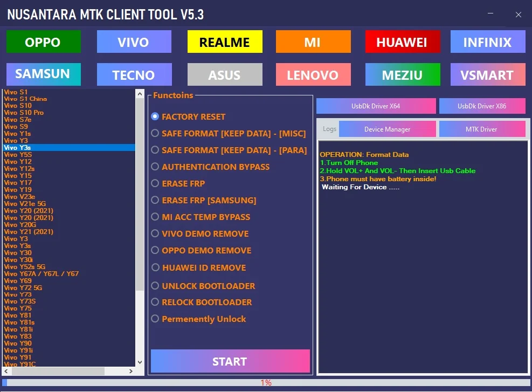Screen dimensions: 532x392
Task: Select Vivo Y91i in device list
Action: (69, 350)
